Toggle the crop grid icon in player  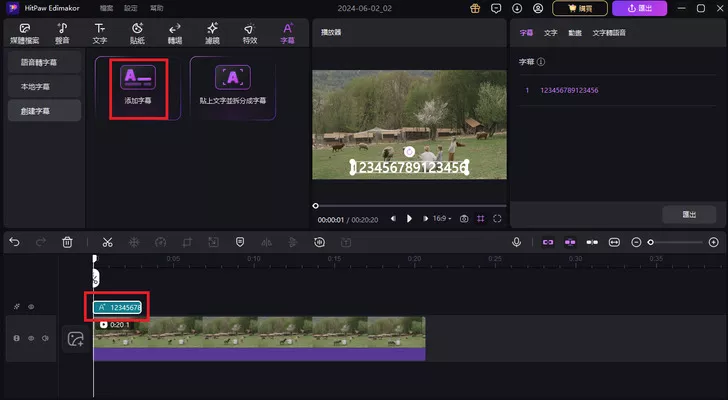point(481,219)
